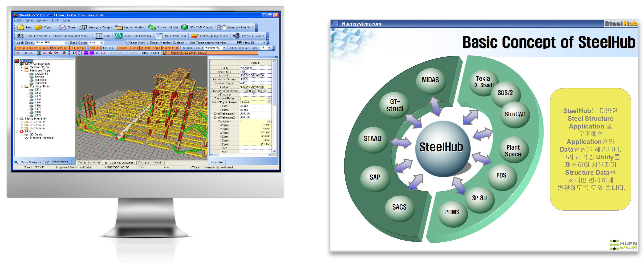Click the PDS transfer model icon
Viewport: 644px width, 263px height.
point(20,36)
